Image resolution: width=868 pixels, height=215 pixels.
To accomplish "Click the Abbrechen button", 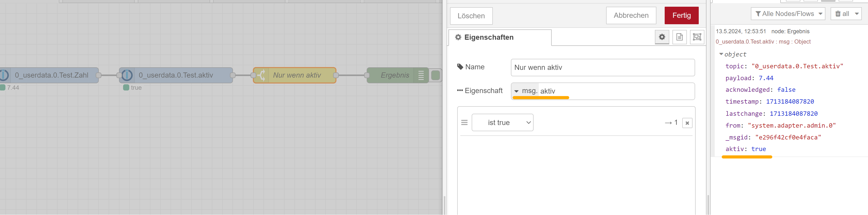I will pos(631,15).
